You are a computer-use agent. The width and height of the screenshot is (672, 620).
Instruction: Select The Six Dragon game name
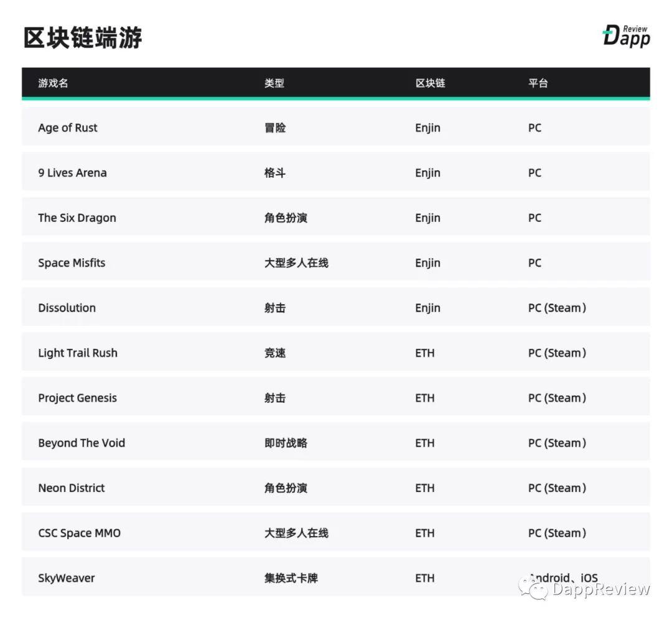pyautogui.click(x=77, y=218)
